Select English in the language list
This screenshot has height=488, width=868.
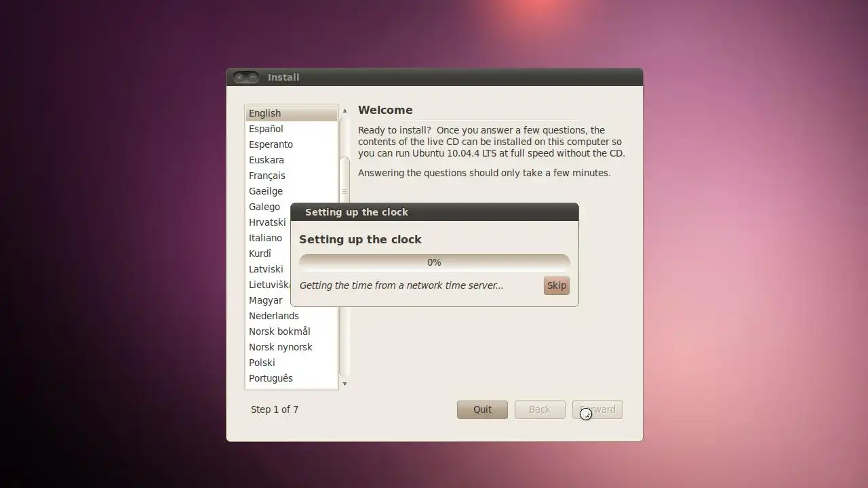pos(291,113)
